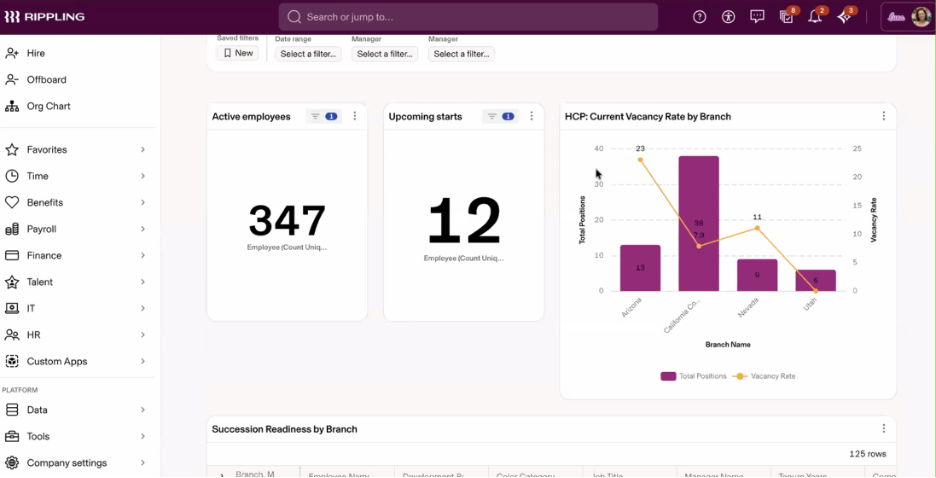The height and width of the screenshot is (478, 936).
Task: Click the New saved filter button
Action: coord(238,53)
